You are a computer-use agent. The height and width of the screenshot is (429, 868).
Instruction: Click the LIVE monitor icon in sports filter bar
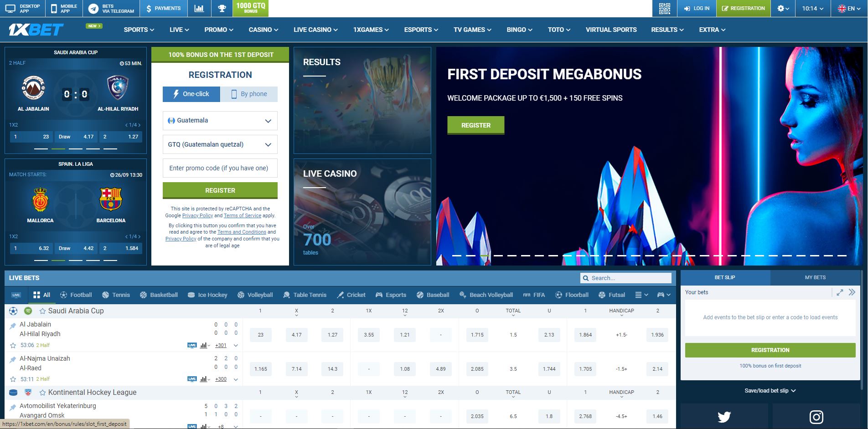click(16, 295)
